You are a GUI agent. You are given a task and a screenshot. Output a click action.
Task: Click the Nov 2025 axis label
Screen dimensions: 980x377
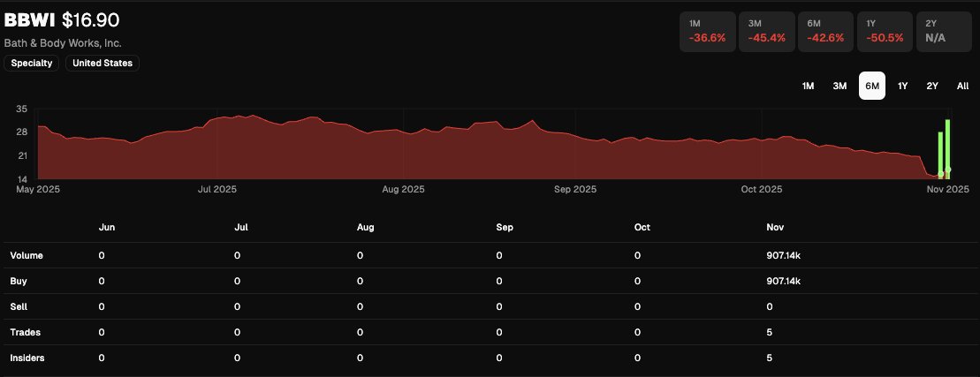(x=947, y=189)
